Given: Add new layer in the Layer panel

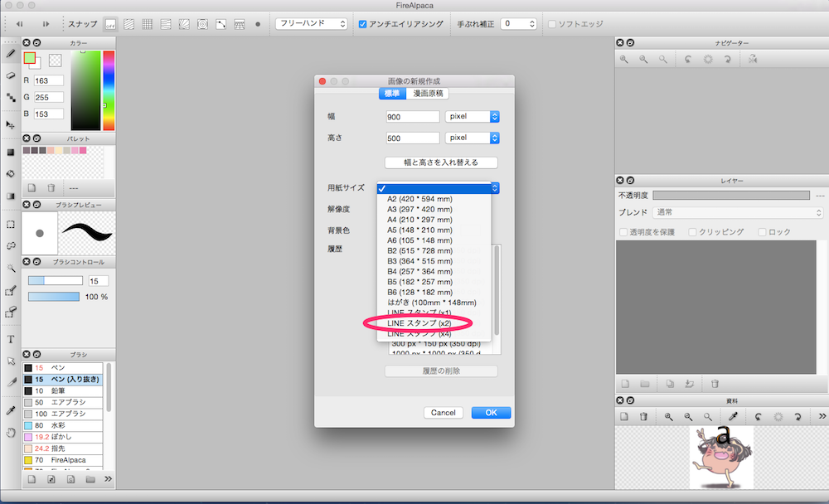Looking at the screenshot, I should 625,384.
